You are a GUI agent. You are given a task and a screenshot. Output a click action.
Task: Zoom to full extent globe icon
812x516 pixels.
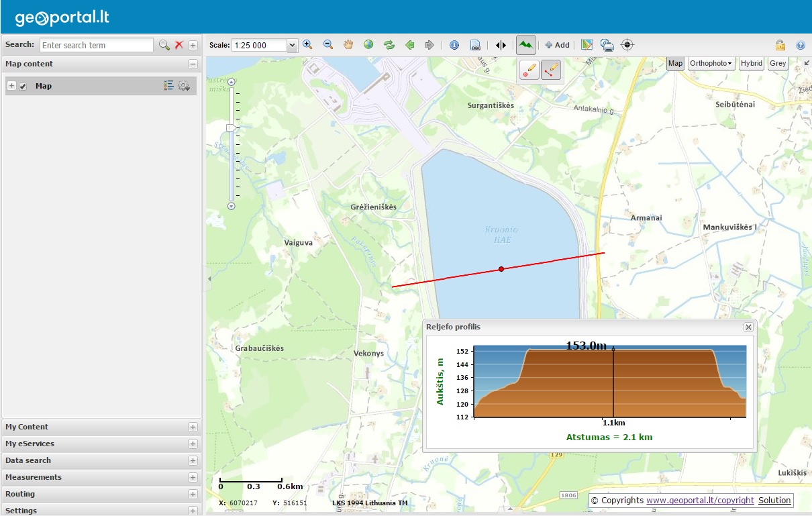[368, 45]
